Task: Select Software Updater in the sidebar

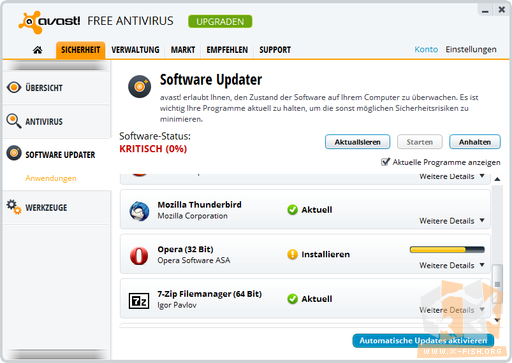Action: click(56, 154)
